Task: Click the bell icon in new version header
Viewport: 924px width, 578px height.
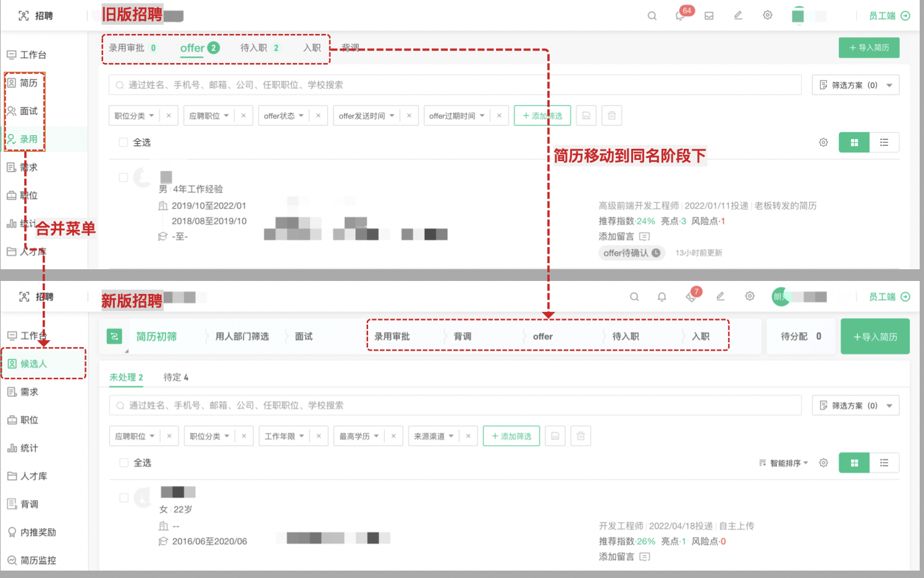Action: pyautogui.click(x=662, y=297)
